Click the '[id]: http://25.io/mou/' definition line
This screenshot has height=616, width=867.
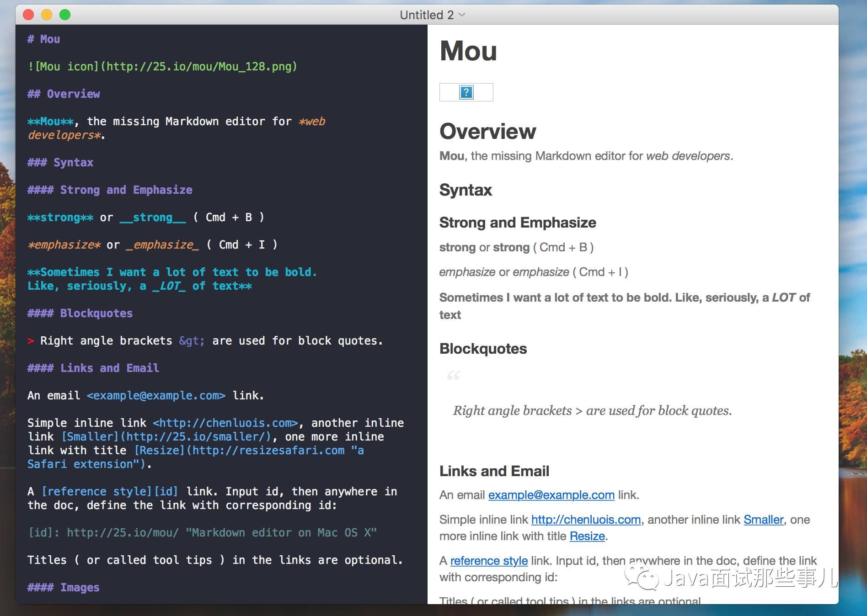202,533
